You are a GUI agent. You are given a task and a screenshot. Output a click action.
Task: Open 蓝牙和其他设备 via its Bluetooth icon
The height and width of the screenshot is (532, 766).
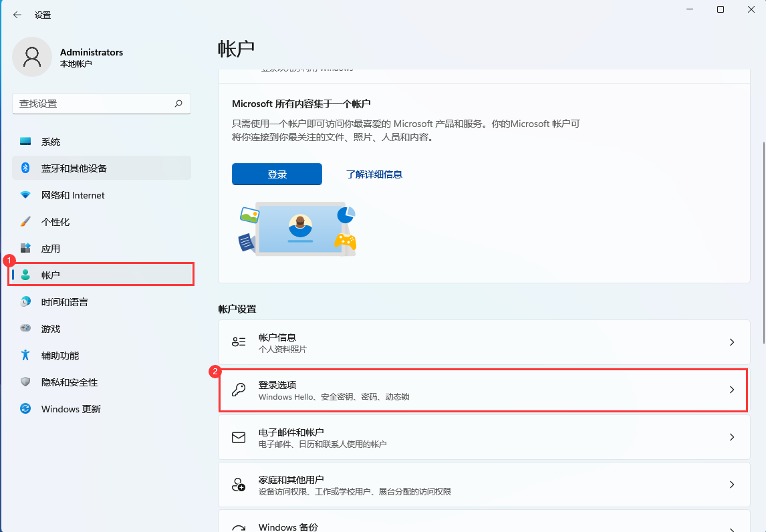click(23, 168)
